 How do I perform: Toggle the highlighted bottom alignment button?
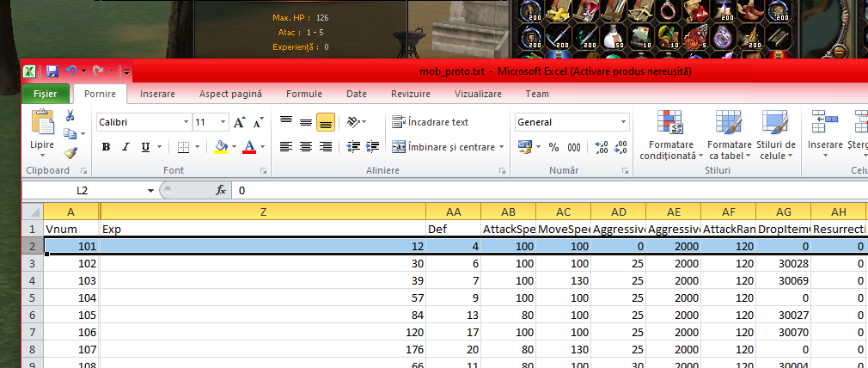tap(326, 122)
